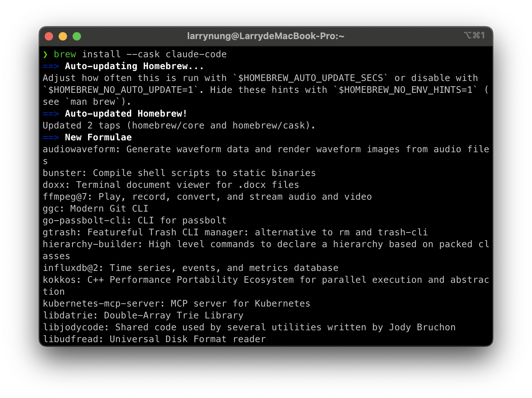Close the terminal window with red button
532x398 pixels.
coord(49,36)
